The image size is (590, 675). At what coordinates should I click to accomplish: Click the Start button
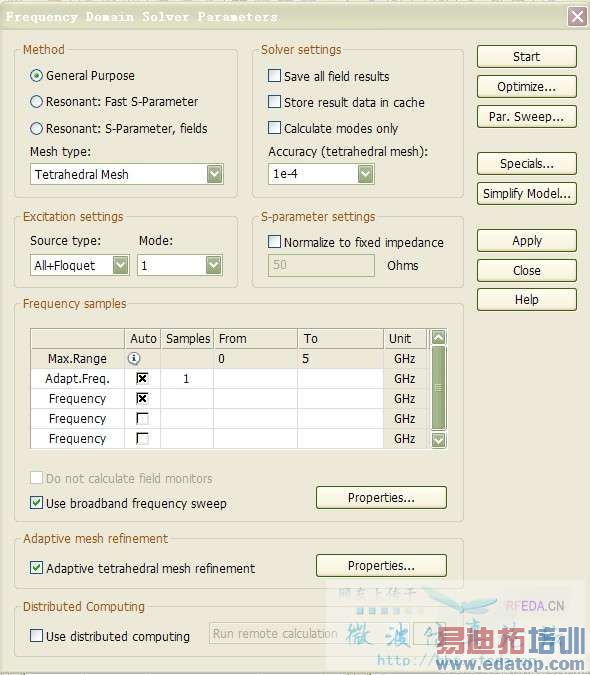click(526, 57)
